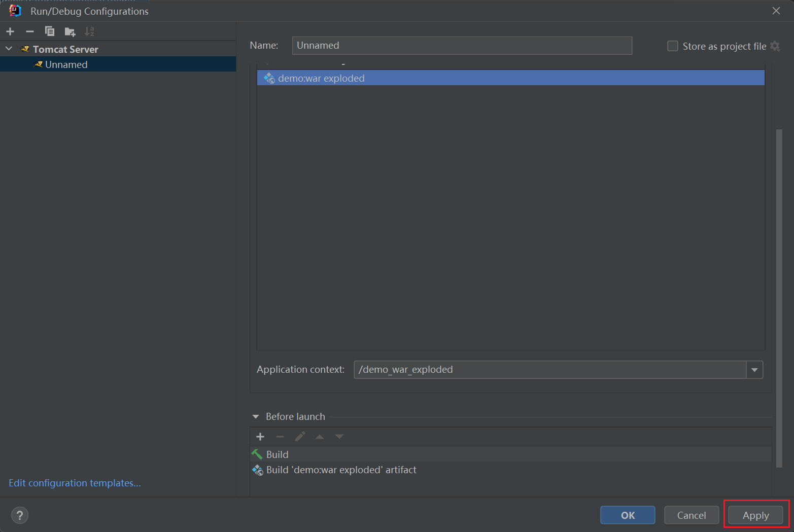This screenshot has width=794, height=532.
Task: Apply the configuration changes
Action: pos(755,515)
